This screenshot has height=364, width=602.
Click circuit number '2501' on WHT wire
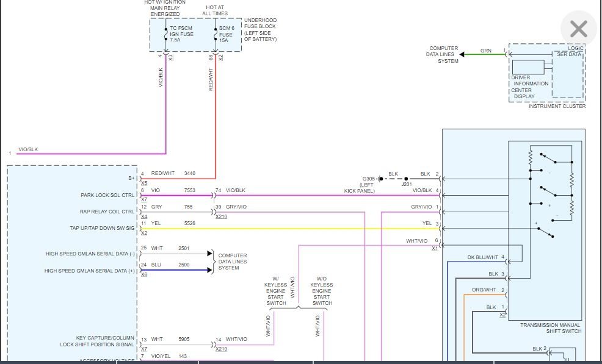(x=184, y=248)
